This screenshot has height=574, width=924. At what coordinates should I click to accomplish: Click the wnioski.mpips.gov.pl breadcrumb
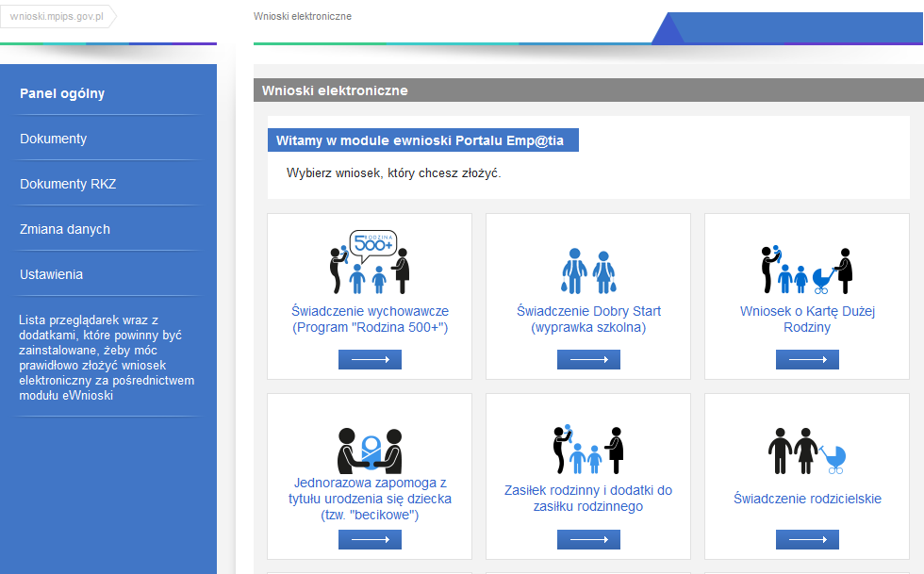pyautogui.click(x=57, y=17)
